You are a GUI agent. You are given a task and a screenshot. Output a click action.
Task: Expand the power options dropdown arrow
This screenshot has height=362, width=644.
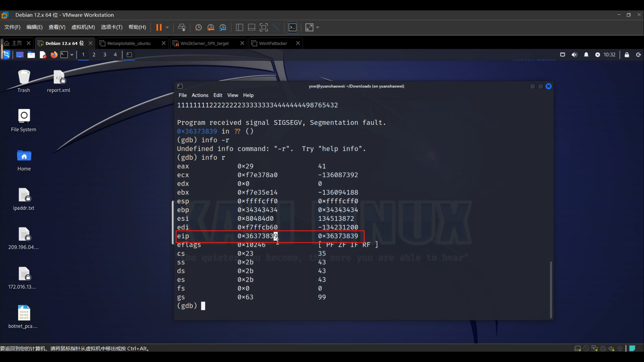point(167,27)
